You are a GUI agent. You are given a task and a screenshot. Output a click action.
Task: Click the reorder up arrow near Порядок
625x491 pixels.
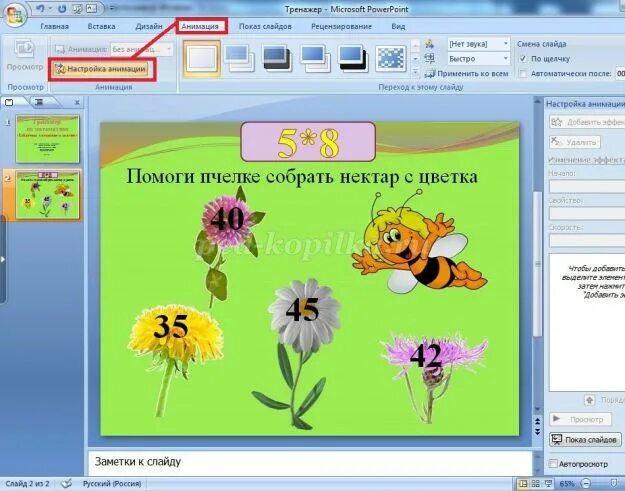[590, 400]
